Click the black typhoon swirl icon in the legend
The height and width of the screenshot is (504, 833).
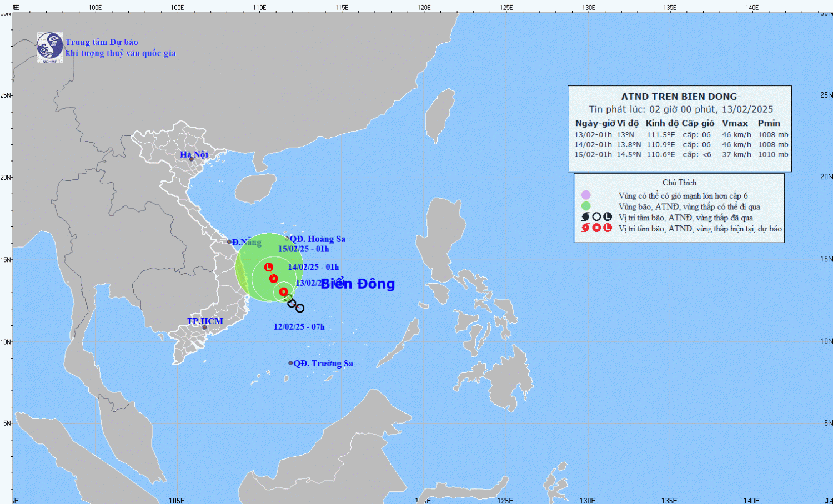point(585,217)
